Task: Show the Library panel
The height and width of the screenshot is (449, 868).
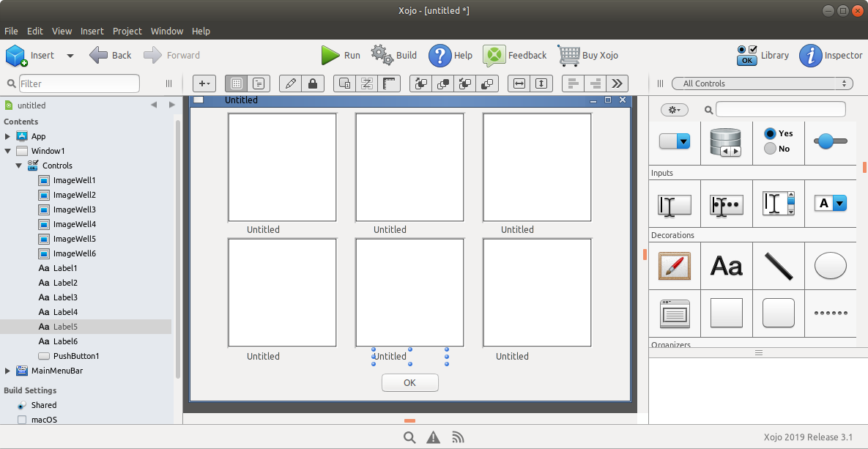Action: (763, 56)
